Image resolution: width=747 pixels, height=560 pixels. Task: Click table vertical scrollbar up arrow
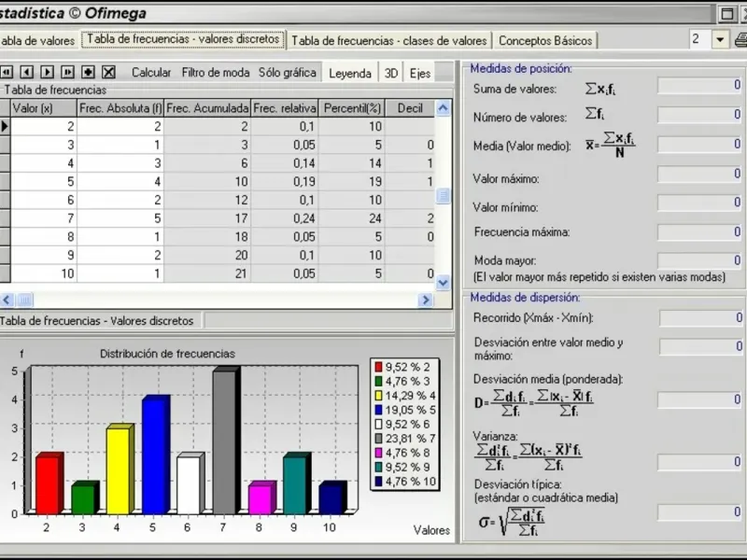tap(443, 108)
